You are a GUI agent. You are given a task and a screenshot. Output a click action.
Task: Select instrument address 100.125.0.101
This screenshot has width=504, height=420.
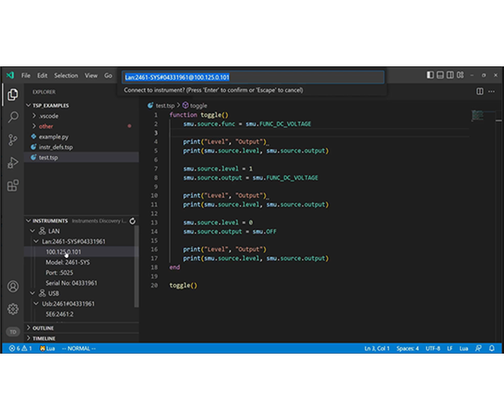(x=63, y=251)
